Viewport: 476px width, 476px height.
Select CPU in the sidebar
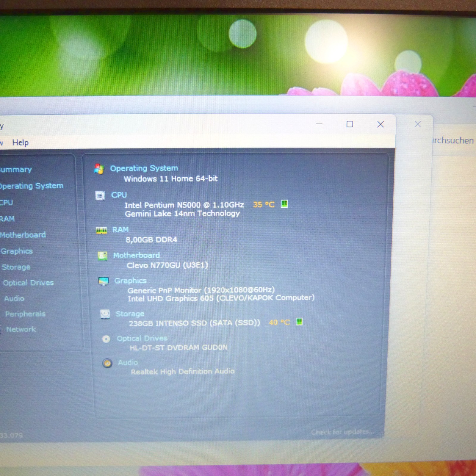(x=6, y=203)
